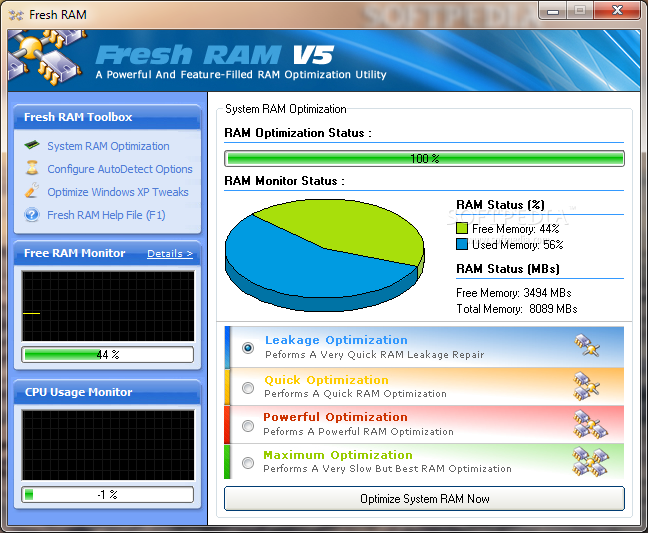Click Optimize System RAM Now button
This screenshot has width=648, height=533.
(x=424, y=499)
